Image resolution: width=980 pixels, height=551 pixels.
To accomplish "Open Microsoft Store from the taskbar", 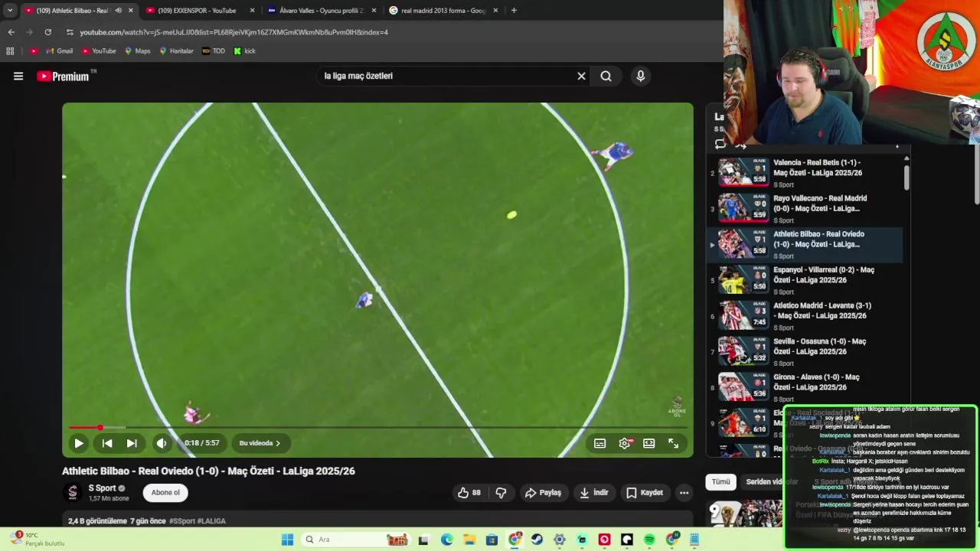I will tap(492, 540).
